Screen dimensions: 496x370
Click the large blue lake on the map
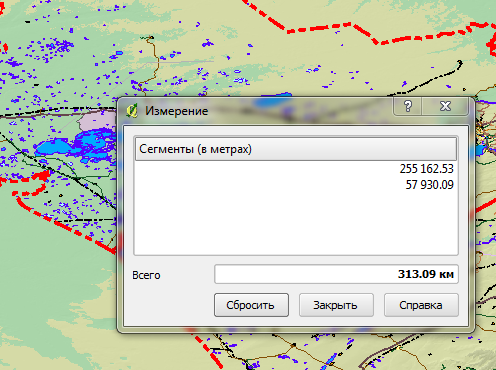[x=53, y=147]
